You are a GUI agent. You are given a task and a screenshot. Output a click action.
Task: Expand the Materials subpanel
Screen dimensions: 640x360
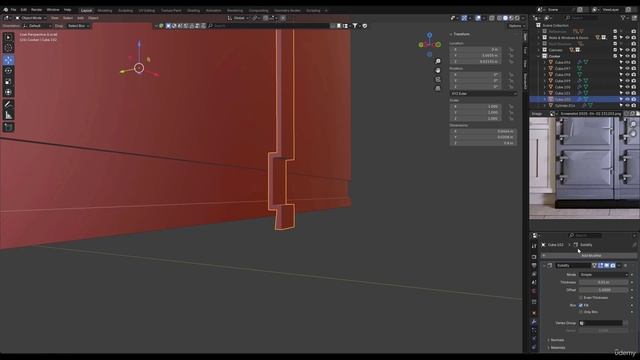tap(557, 348)
